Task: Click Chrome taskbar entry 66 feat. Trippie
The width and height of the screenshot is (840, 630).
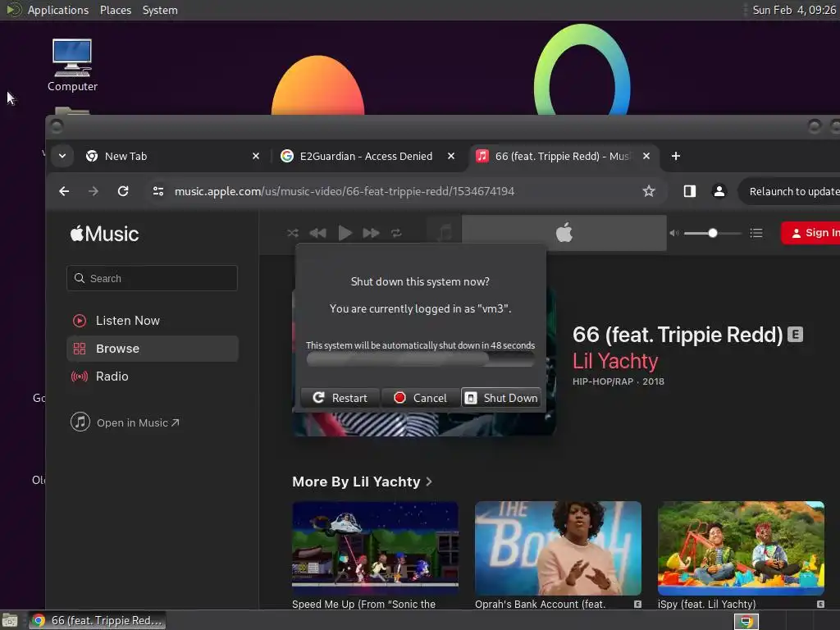Action: click(98, 620)
